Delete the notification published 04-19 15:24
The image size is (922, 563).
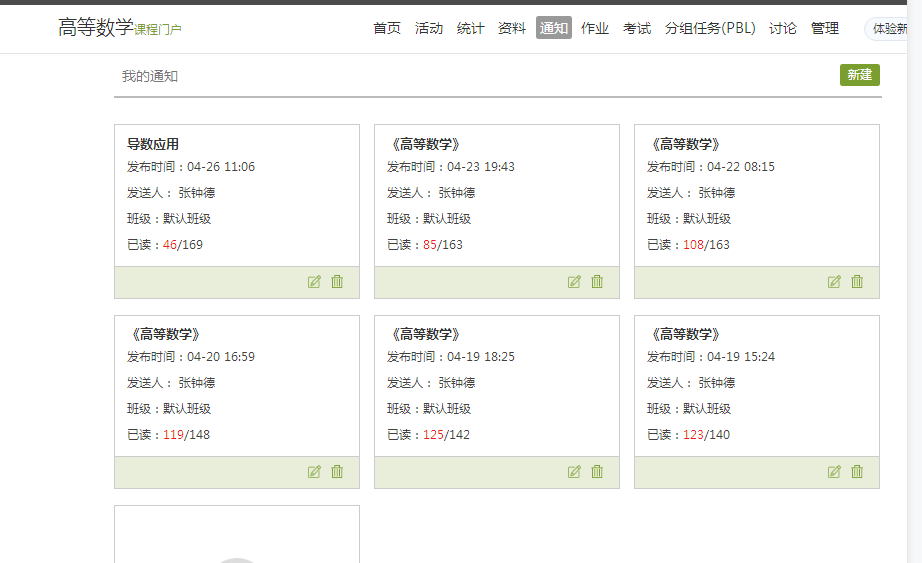click(x=857, y=472)
